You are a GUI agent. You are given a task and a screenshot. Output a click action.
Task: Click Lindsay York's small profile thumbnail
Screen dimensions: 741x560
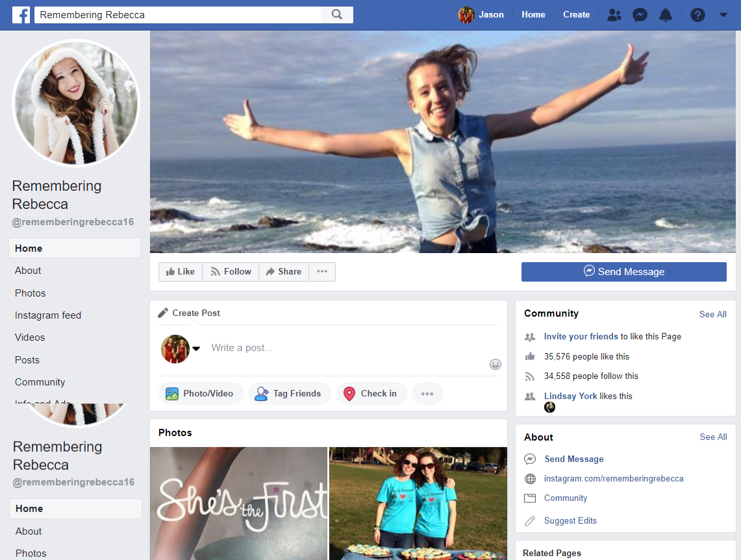click(x=549, y=408)
